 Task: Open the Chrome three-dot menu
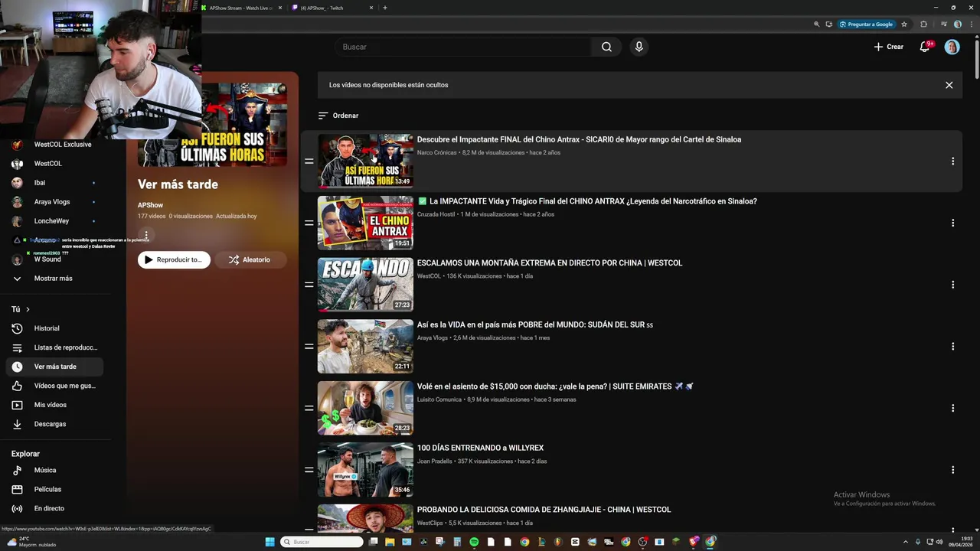[x=971, y=24]
